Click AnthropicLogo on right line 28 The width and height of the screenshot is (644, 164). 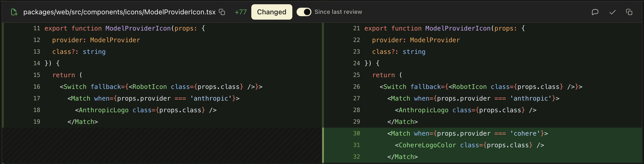(x=424, y=110)
